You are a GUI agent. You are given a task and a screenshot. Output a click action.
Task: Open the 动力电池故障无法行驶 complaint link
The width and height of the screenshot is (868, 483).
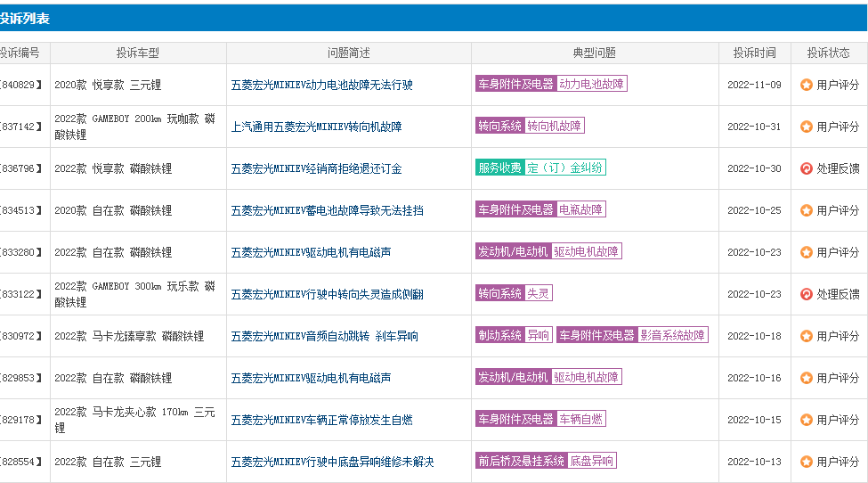click(321, 85)
